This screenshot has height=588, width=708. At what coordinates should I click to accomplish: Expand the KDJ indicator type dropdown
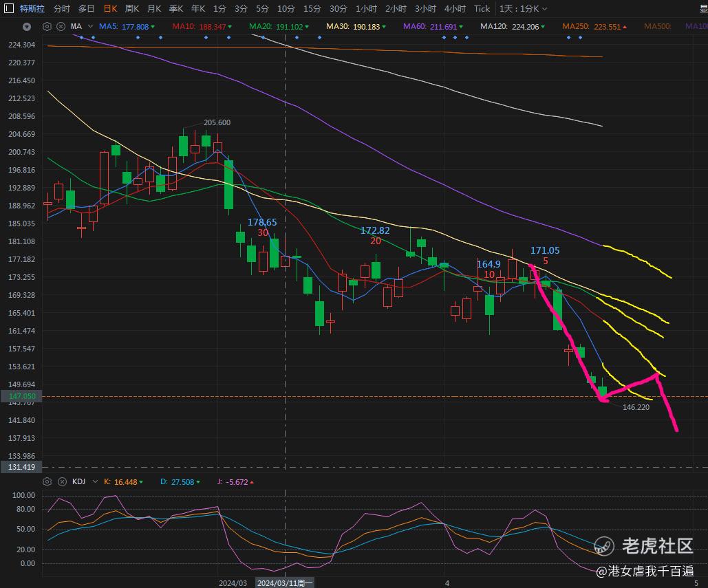[95, 481]
